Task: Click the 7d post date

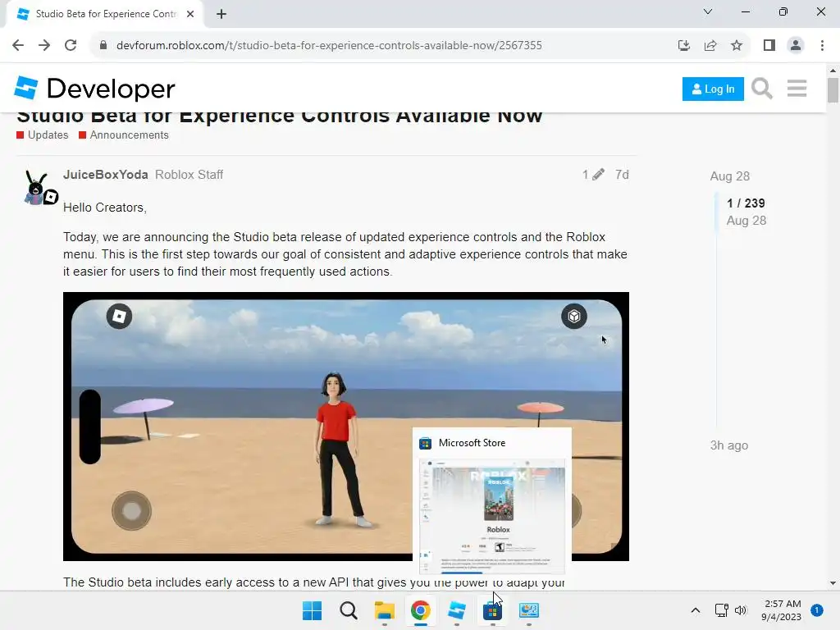Action: point(622,175)
